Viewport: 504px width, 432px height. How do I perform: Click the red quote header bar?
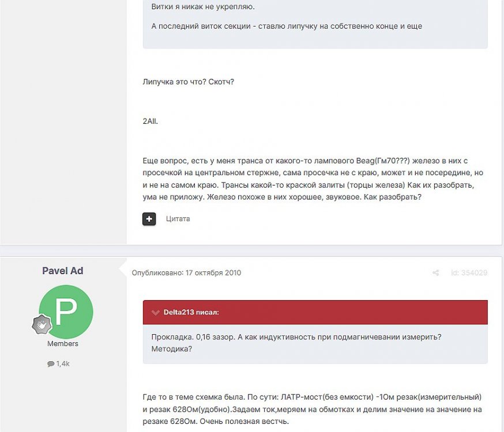pos(346,312)
